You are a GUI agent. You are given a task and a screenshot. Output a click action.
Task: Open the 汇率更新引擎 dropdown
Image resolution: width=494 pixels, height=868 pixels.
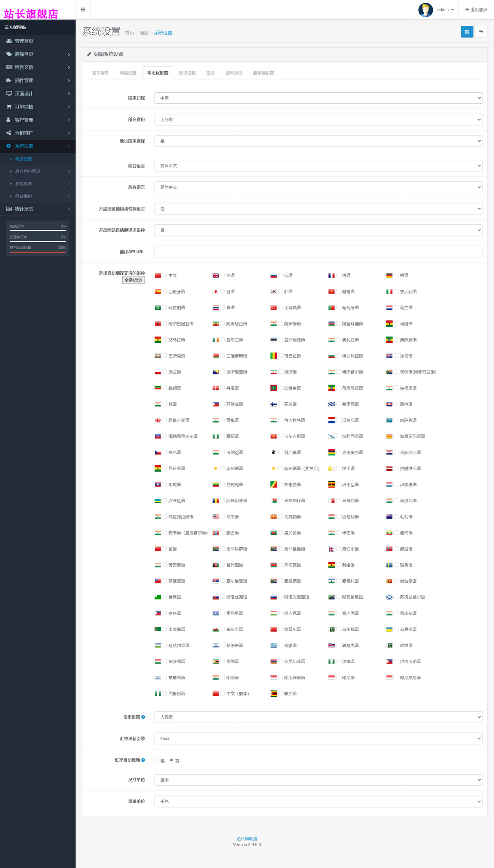click(318, 738)
